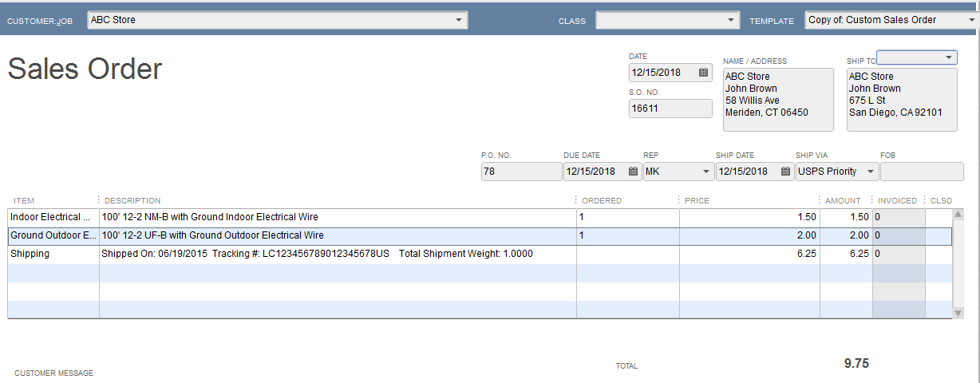The height and width of the screenshot is (383, 980).
Task: Click the Name / Address box
Action: point(777,100)
